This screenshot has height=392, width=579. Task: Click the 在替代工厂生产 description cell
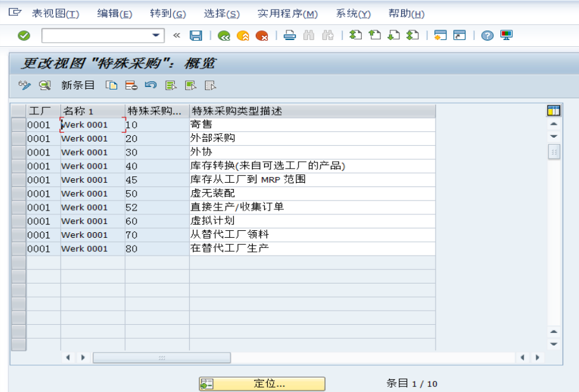(x=312, y=249)
